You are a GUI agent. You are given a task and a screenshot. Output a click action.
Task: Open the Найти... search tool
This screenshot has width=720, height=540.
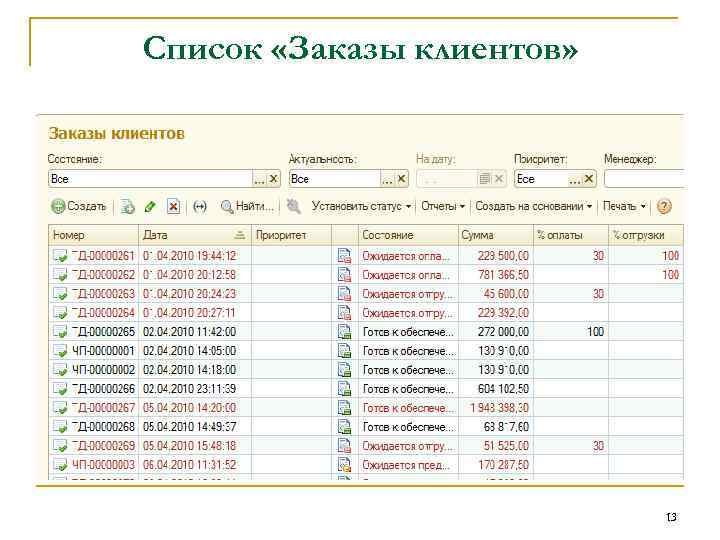tap(247, 207)
